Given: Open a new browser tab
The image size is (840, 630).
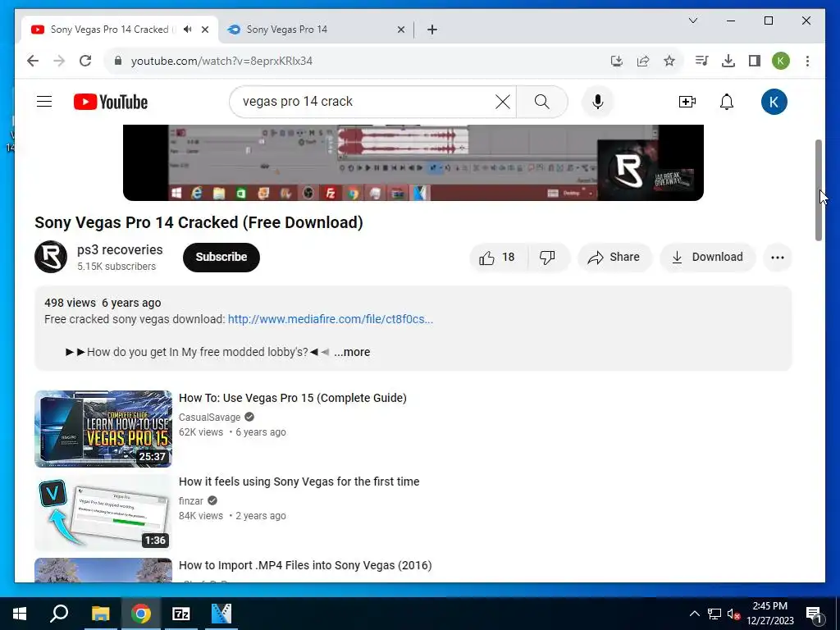Looking at the screenshot, I should 432,30.
